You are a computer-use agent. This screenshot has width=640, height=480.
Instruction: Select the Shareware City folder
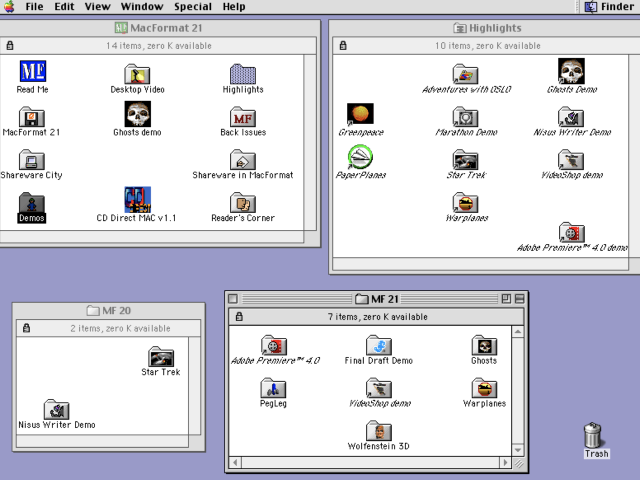point(31,160)
